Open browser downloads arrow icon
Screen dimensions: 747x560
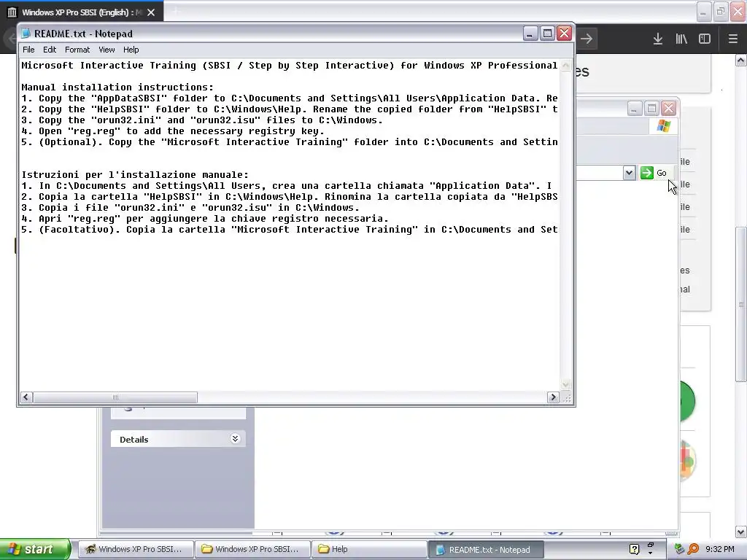[x=658, y=39]
